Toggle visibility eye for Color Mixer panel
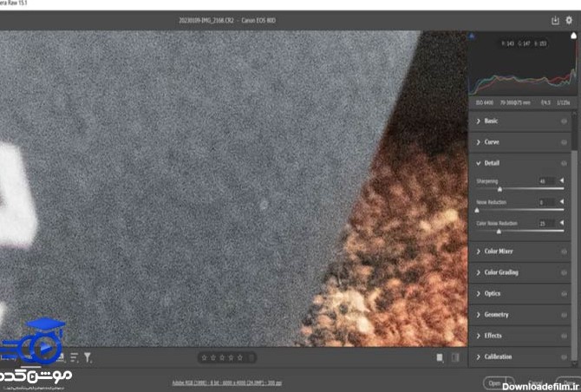This screenshot has height=392, width=581. (564, 252)
